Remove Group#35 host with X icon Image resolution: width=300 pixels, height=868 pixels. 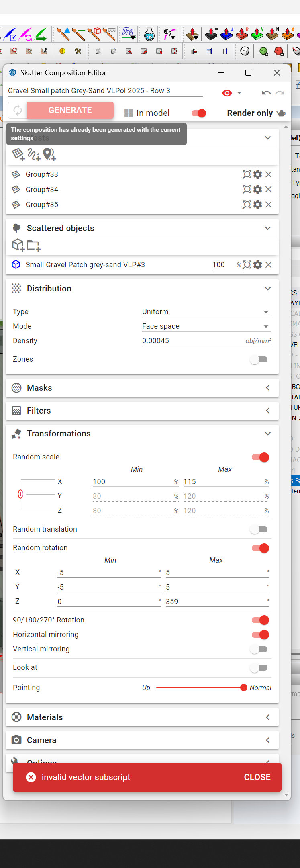coord(269,205)
